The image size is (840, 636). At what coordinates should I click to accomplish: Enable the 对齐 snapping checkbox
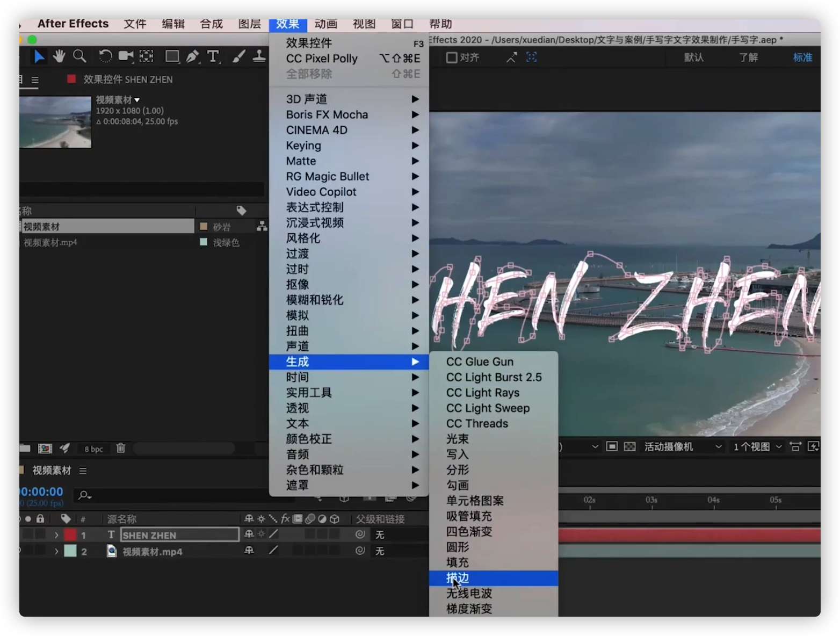pyautogui.click(x=452, y=57)
